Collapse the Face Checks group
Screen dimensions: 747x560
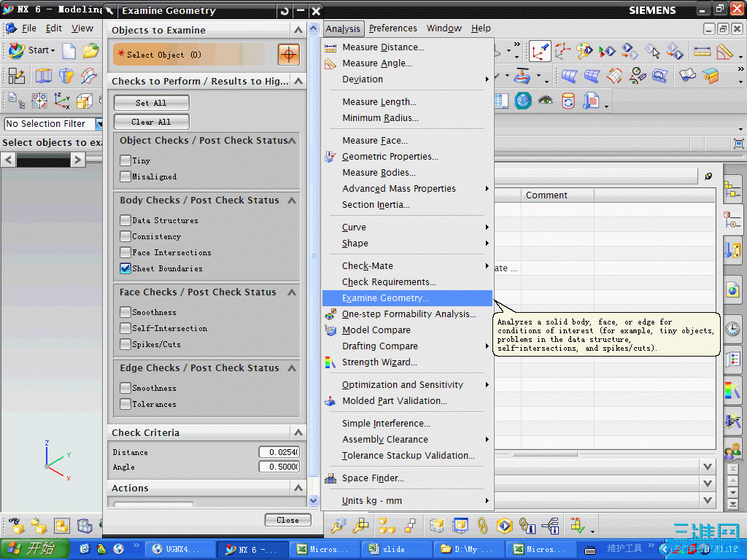point(292,292)
